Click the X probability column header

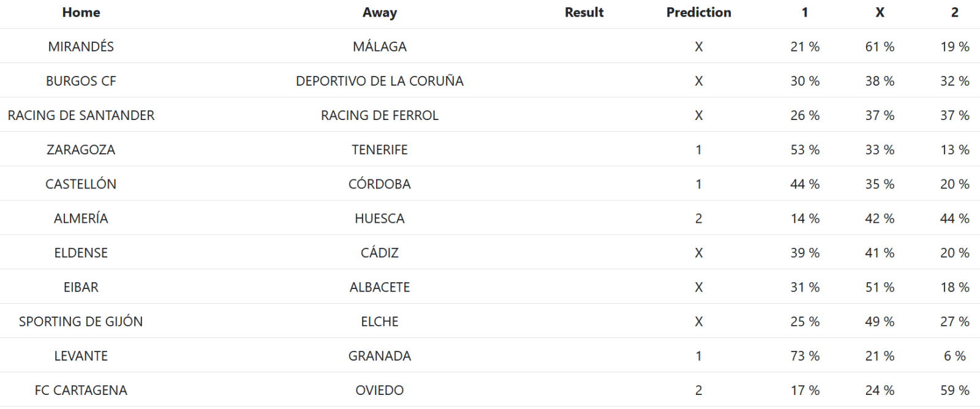pos(880,12)
